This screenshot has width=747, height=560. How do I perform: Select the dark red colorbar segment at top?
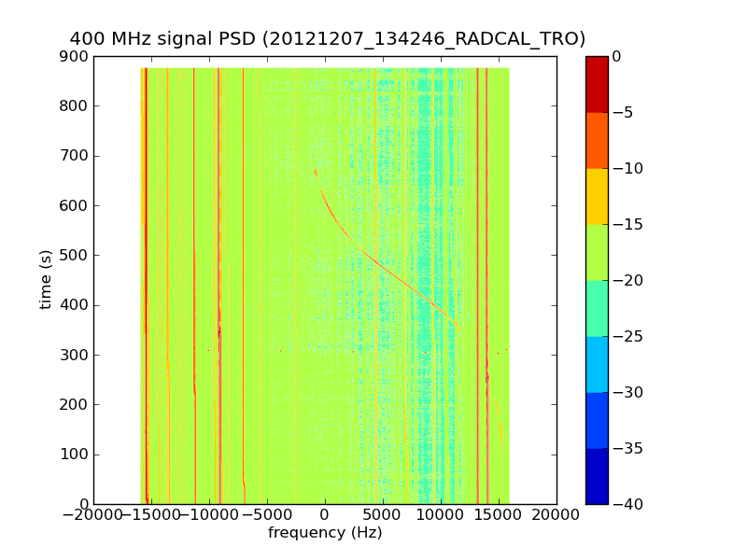596,84
